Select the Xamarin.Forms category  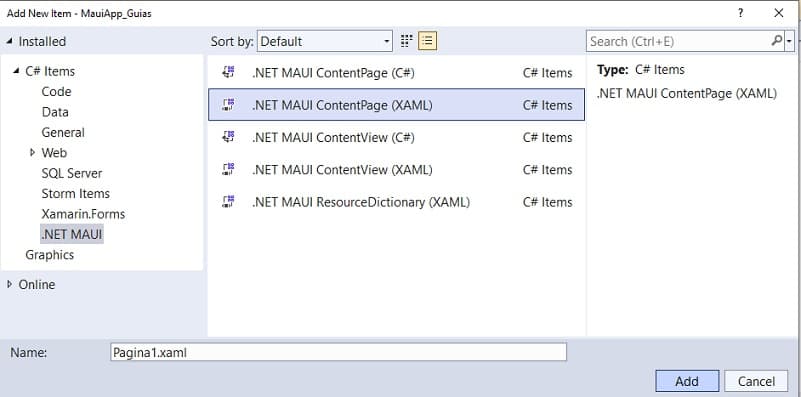(x=83, y=214)
